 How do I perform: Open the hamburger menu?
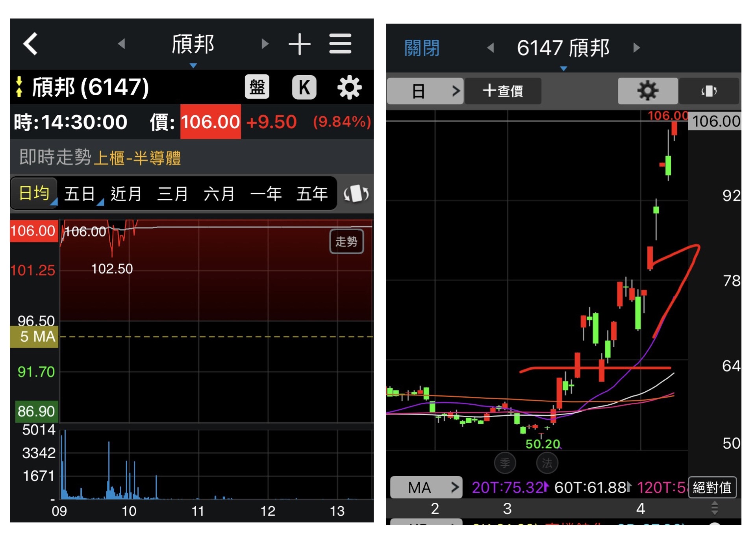(x=340, y=44)
